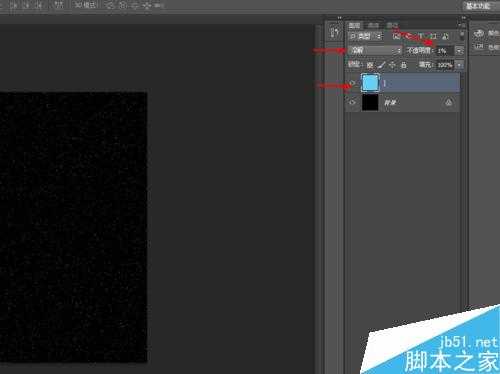Click the Opacity label in Layers panel
500x374 pixels.
point(419,51)
